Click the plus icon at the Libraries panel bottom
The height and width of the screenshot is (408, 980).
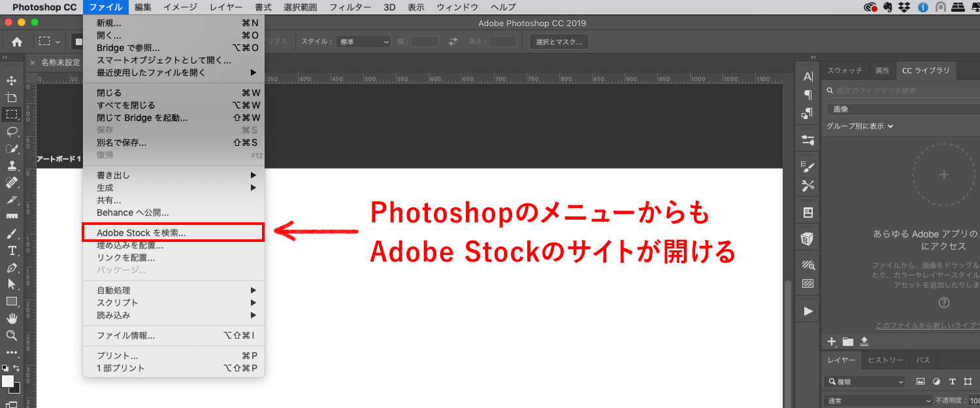point(832,341)
